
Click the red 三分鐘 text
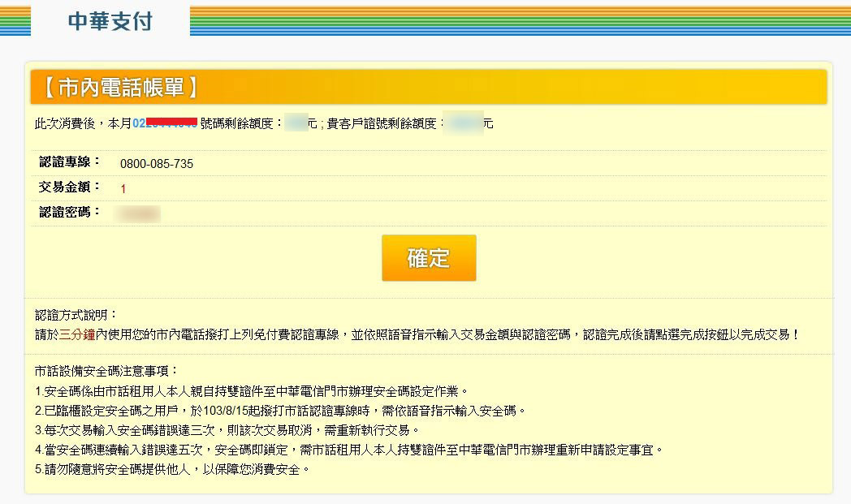click(x=77, y=334)
